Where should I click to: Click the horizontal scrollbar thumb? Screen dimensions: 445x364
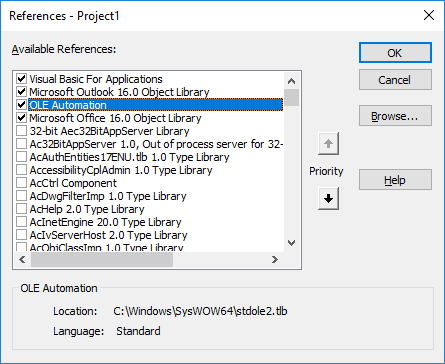pos(102,259)
